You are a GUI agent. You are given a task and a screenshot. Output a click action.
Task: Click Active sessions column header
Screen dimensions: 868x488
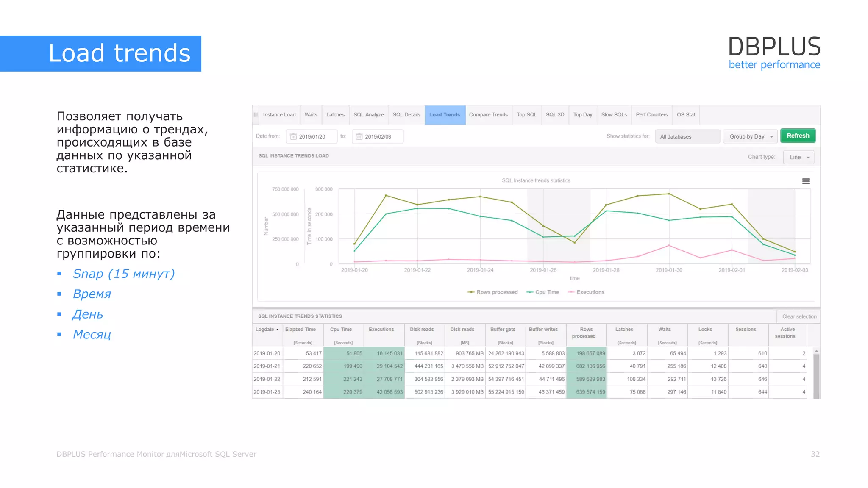tap(787, 335)
